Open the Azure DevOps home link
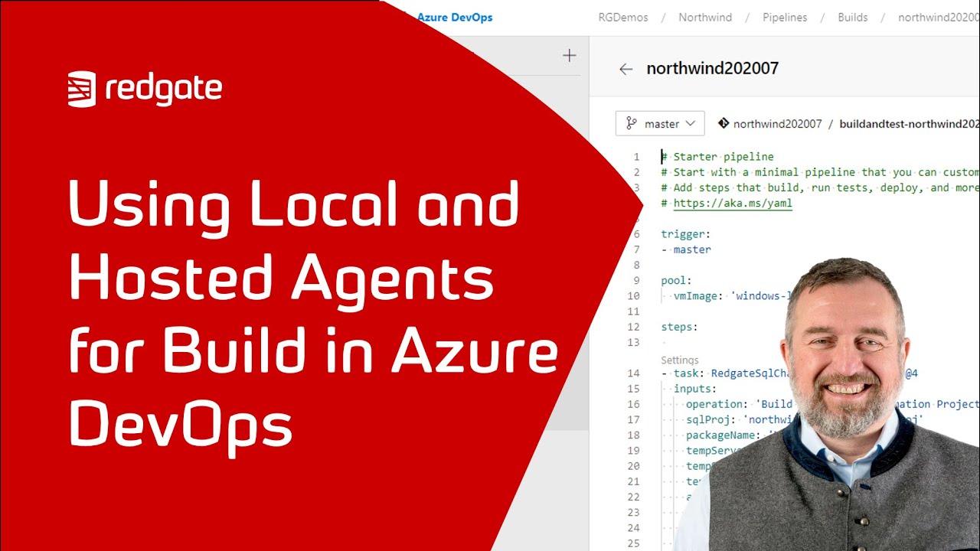980x551 pixels. (455, 17)
